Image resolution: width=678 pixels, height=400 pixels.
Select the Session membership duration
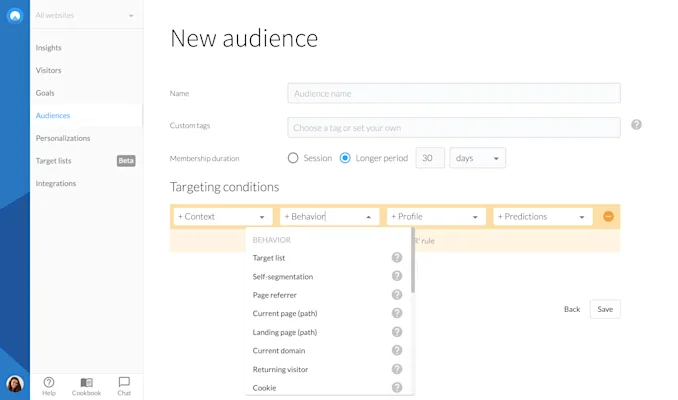pyautogui.click(x=293, y=158)
